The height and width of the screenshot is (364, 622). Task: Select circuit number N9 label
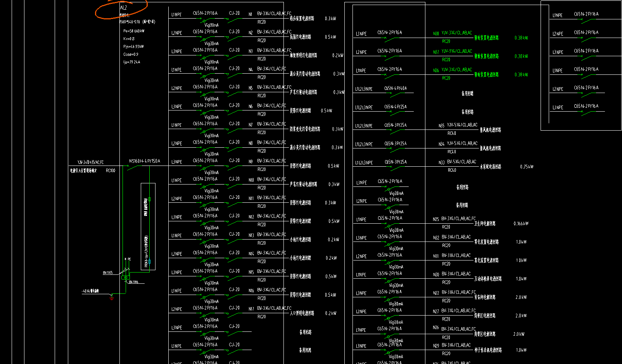point(251,162)
